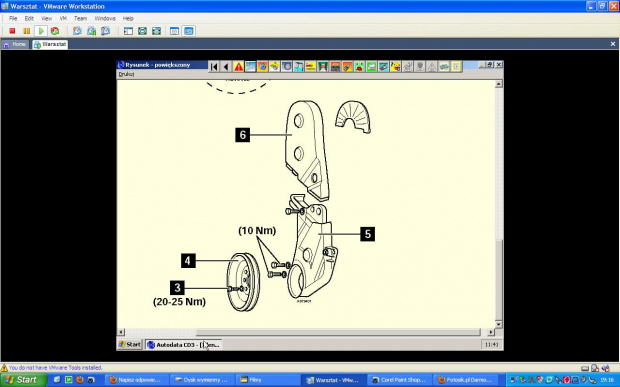Click the red warning triangle icon in Autodata
This screenshot has width=620, height=387.
point(238,66)
